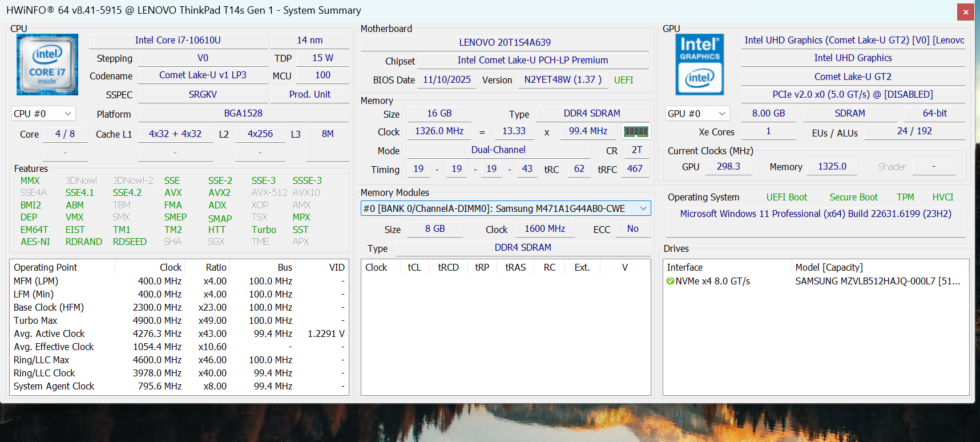The width and height of the screenshot is (980, 442).
Task: Click the memory module chip icon
Action: pos(636,131)
